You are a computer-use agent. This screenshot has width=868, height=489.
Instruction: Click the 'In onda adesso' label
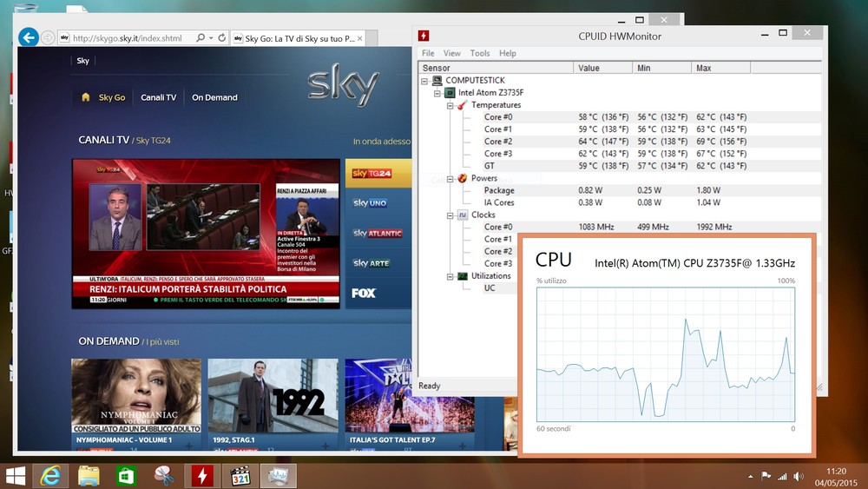pyautogui.click(x=382, y=142)
